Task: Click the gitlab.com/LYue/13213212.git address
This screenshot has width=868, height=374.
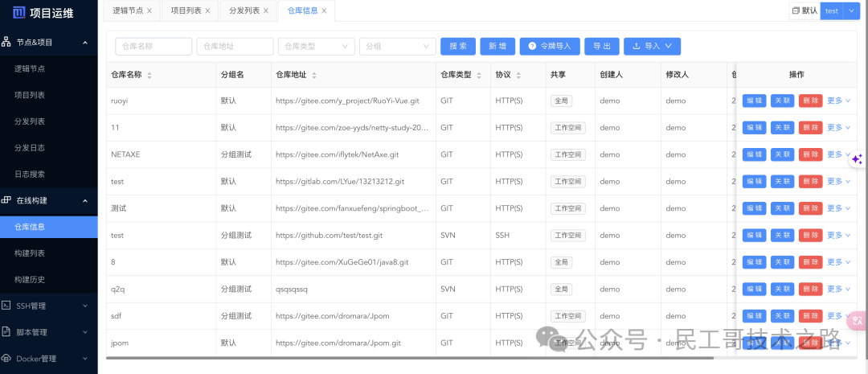Action: [x=339, y=181]
